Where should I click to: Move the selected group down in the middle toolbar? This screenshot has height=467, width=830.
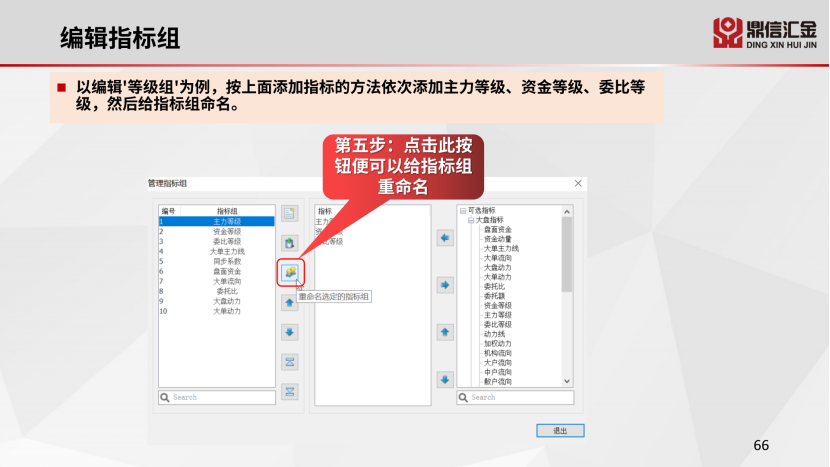(290, 333)
